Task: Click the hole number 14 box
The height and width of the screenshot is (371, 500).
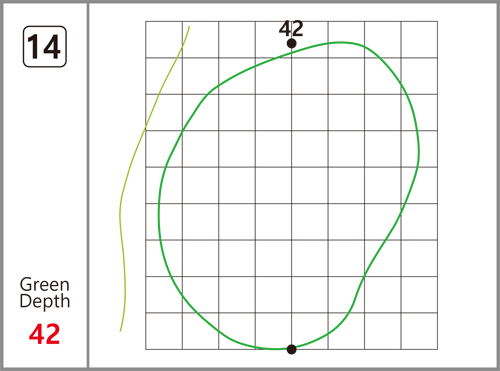Action: (x=45, y=47)
